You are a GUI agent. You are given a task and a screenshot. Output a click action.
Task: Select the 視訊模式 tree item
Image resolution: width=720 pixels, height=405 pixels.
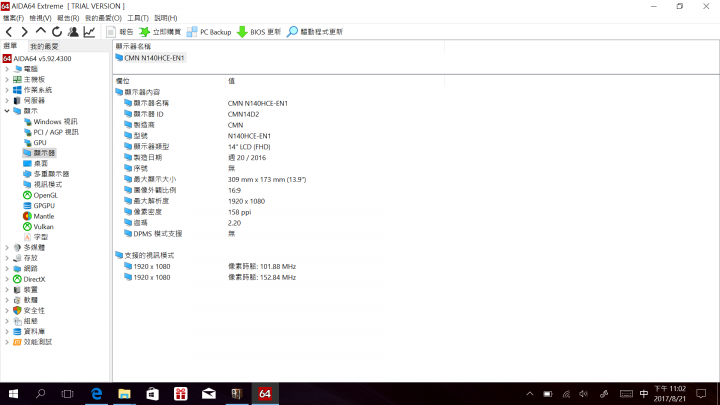point(48,185)
